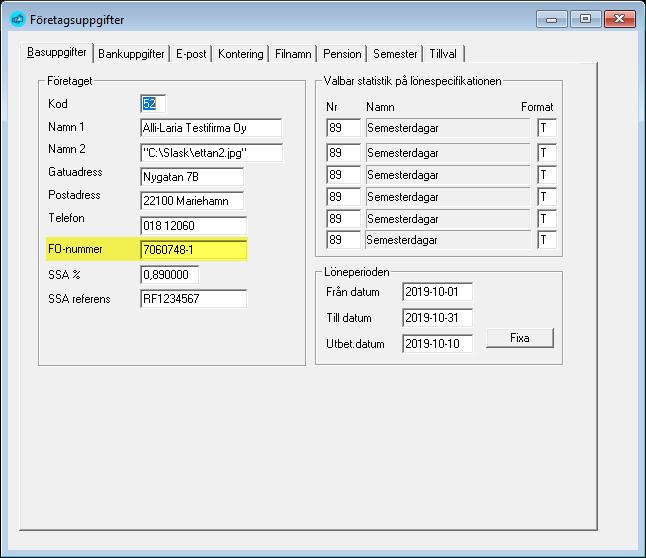Click the FO-nummer field 7060748-1
This screenshot has height=558, width=646.
(x=194, y=250)
